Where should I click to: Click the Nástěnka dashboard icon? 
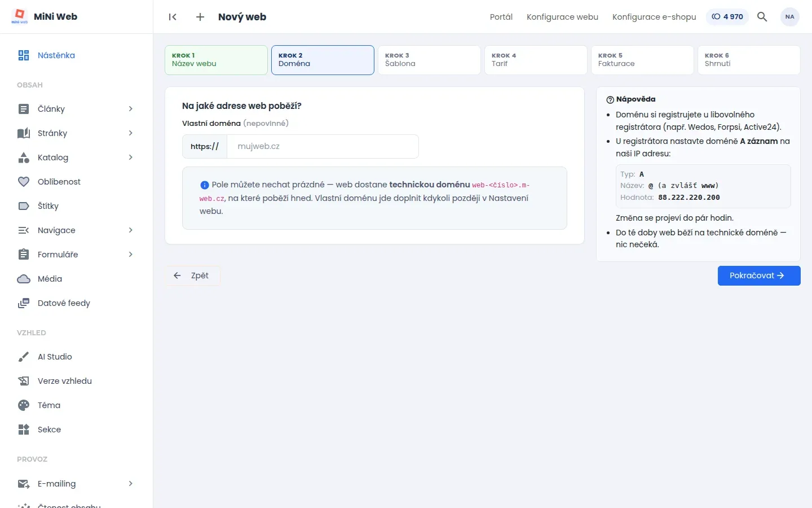(x=24, y=55)
